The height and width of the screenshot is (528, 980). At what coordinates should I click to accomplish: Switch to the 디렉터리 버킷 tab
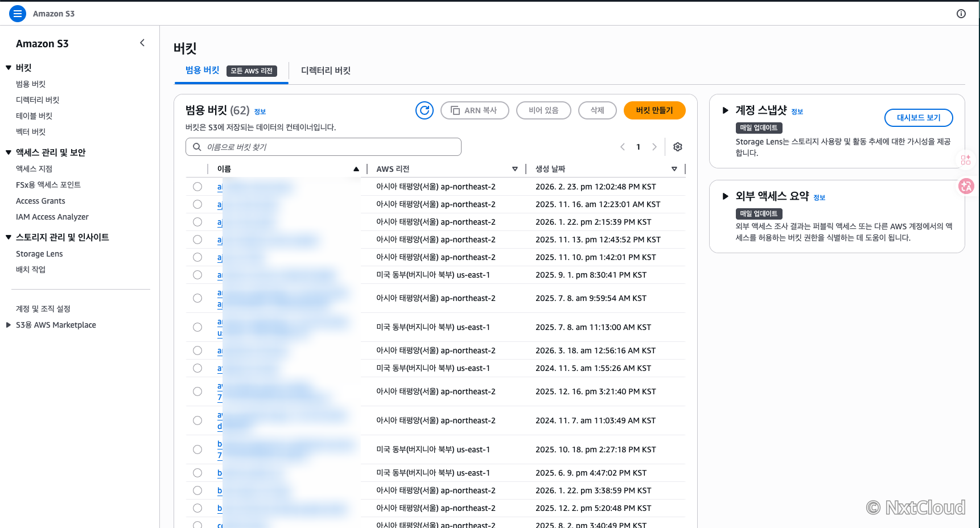(326, 71)
